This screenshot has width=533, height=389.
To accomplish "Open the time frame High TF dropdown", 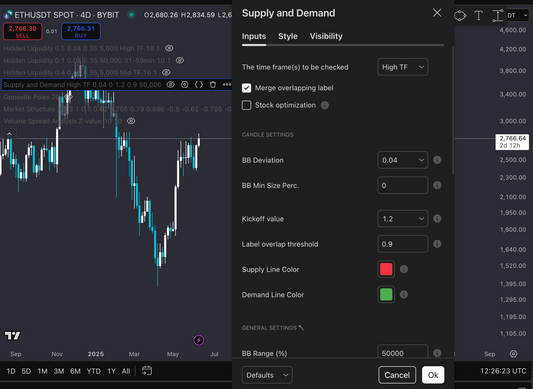I will (402, 67).
